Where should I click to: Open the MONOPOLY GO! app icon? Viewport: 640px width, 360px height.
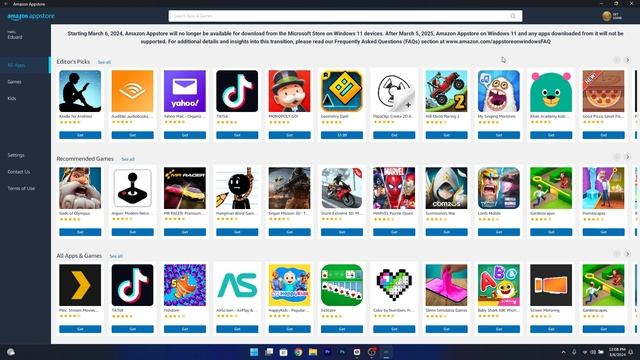(x=289, y=91)
